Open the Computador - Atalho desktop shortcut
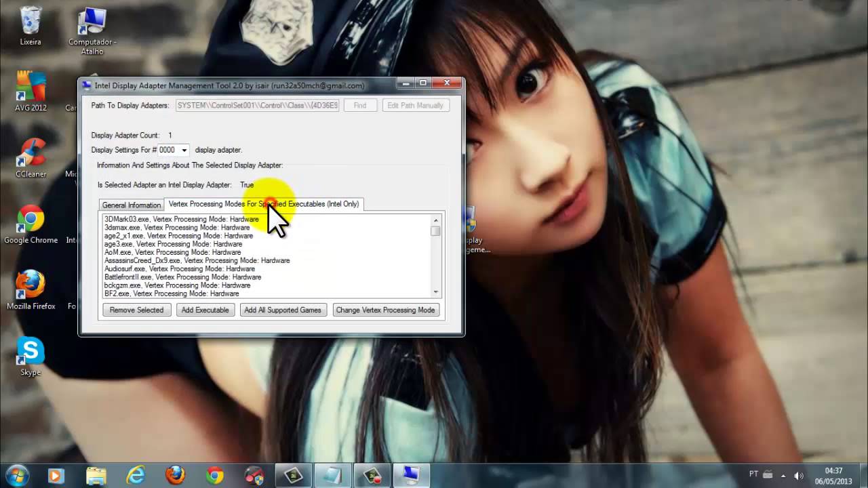The width and height of the screenshot is (868, 488). click(92, 30)
